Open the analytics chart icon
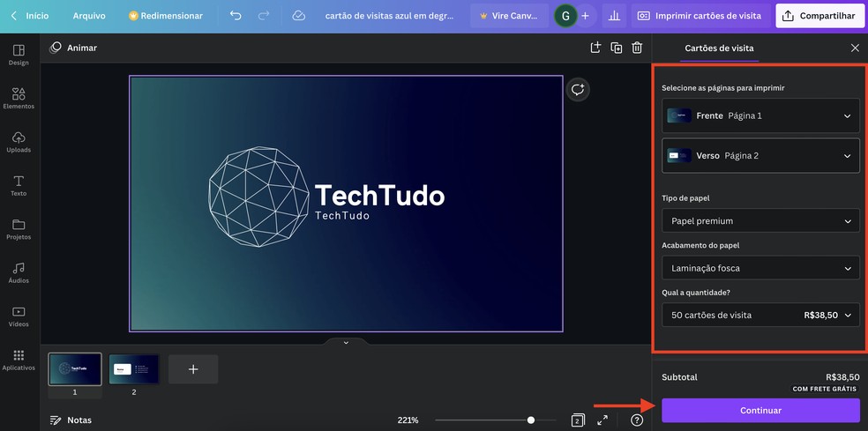Image resolution: width=868 pixels, height=431 pixels. click(x=614, y=16)
